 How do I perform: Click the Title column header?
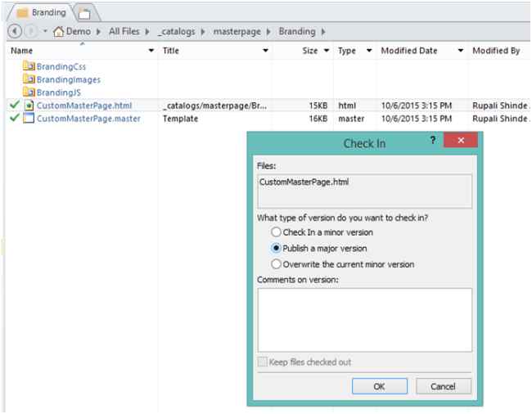coord(171,51)
